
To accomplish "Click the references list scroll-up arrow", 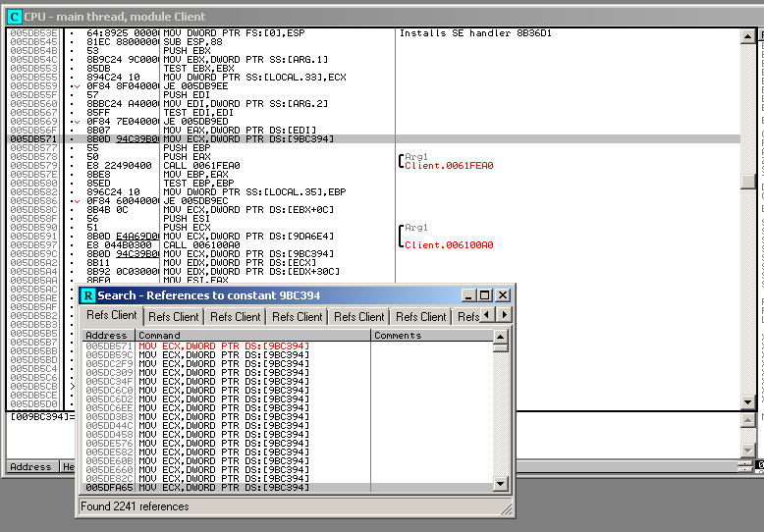I will 501,336.
